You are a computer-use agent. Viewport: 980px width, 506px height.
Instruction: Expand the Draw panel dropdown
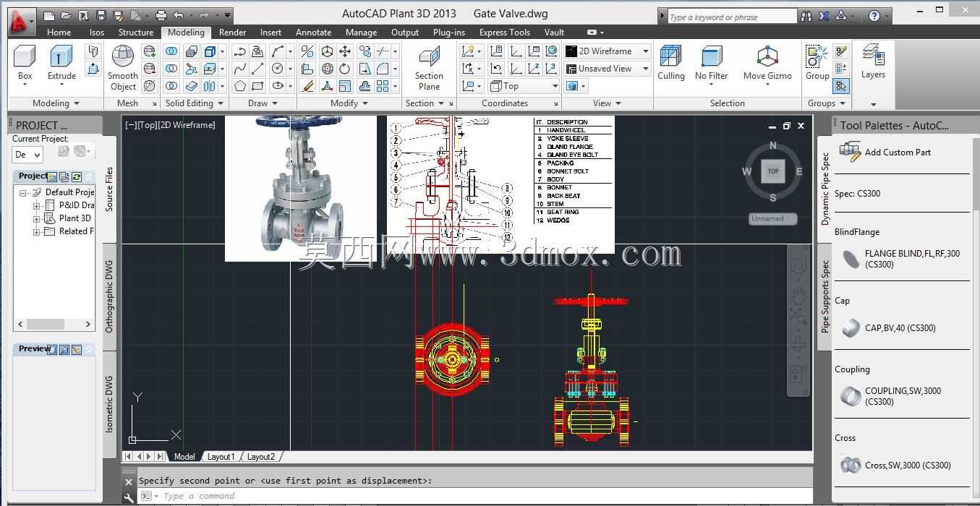[263, 103]
